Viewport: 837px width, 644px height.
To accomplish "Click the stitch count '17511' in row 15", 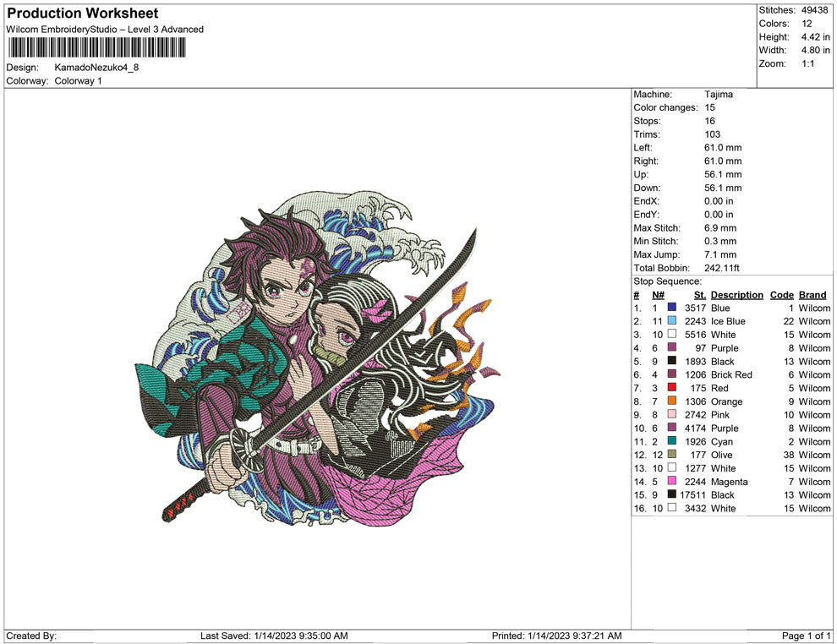I will tap(693, 494).
